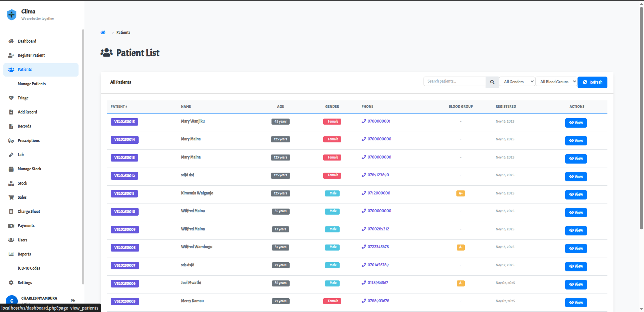The image size is (644, 312).
Task: Expand the All Blood Groups dropdown
Action: tap(556, 82)
